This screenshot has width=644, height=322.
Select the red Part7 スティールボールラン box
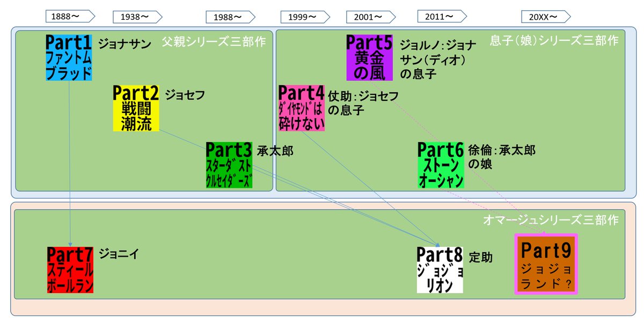click(x=70, y=269)
